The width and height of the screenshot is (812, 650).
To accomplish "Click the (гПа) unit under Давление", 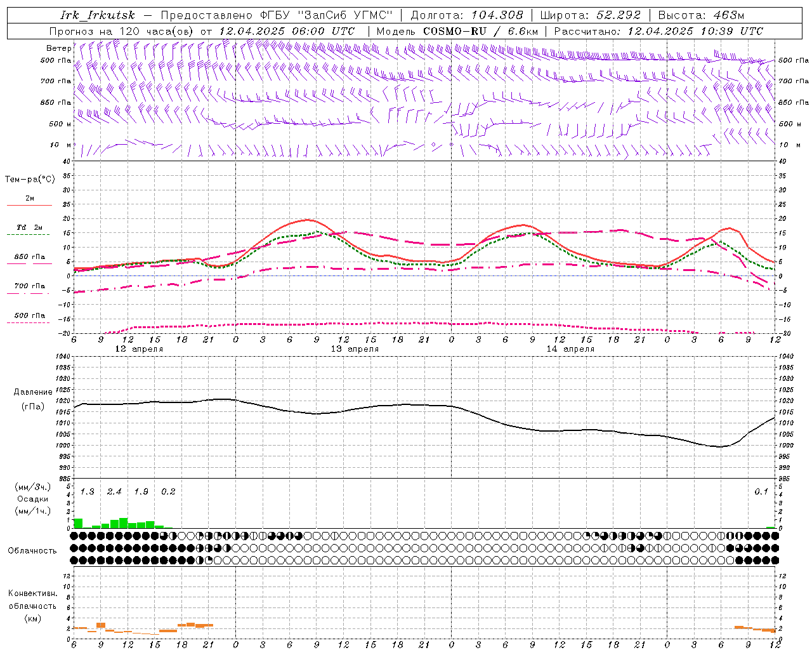I will [33, 406].
